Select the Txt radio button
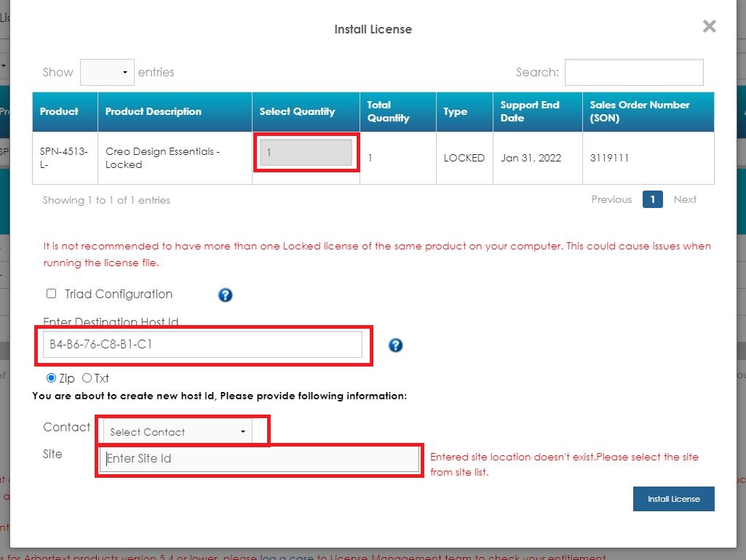Image resolution: width=746 pixels, height=560 pixels. 87,378
